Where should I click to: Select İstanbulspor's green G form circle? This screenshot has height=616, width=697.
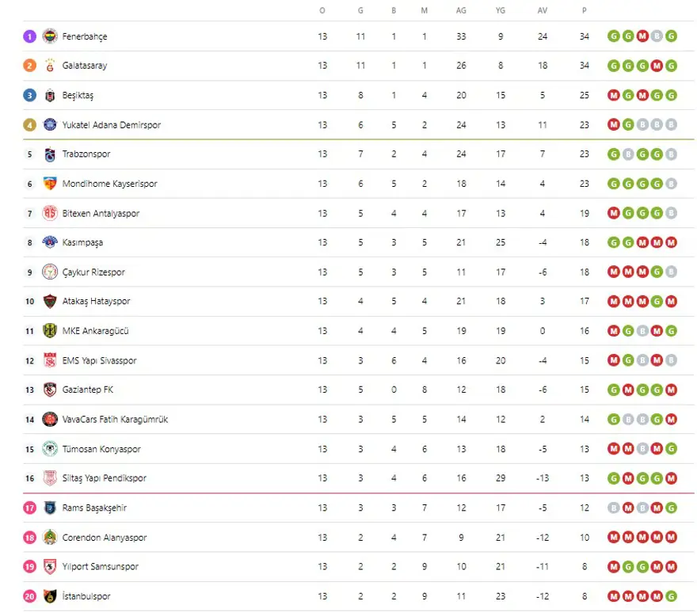pyautogui.click(x=672, y=596)
